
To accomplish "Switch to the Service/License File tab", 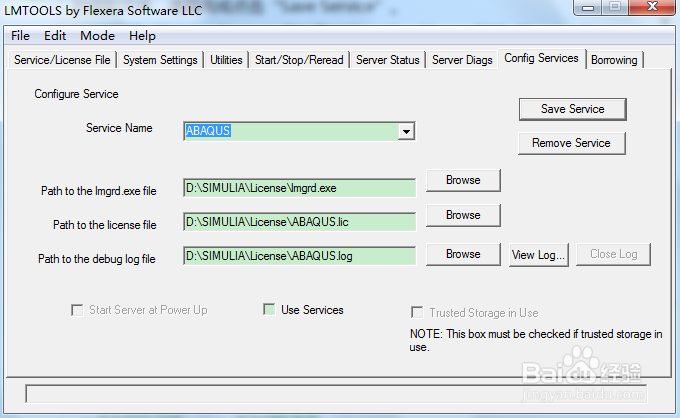I will click(62, 60).
